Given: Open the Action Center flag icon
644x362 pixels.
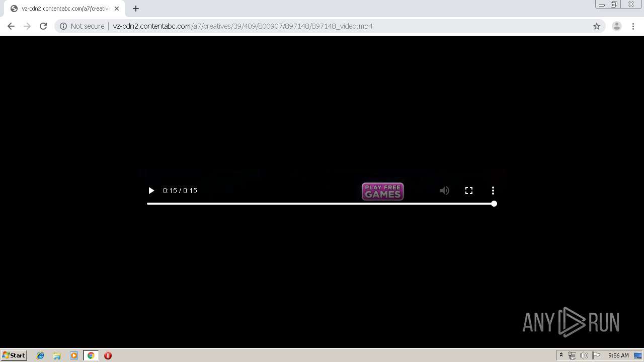Looking at the screenshot, I should (596, 355).
